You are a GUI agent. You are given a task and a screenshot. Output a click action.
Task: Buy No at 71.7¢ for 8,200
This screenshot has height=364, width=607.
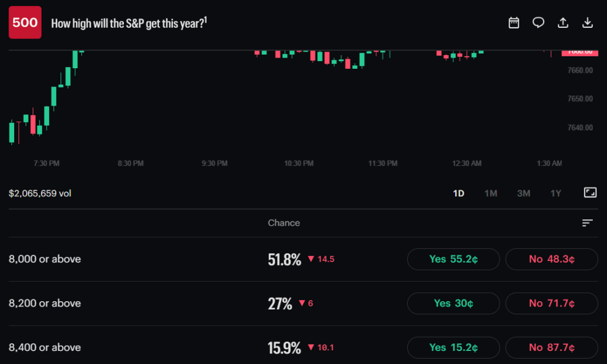(x=552, y=303)
